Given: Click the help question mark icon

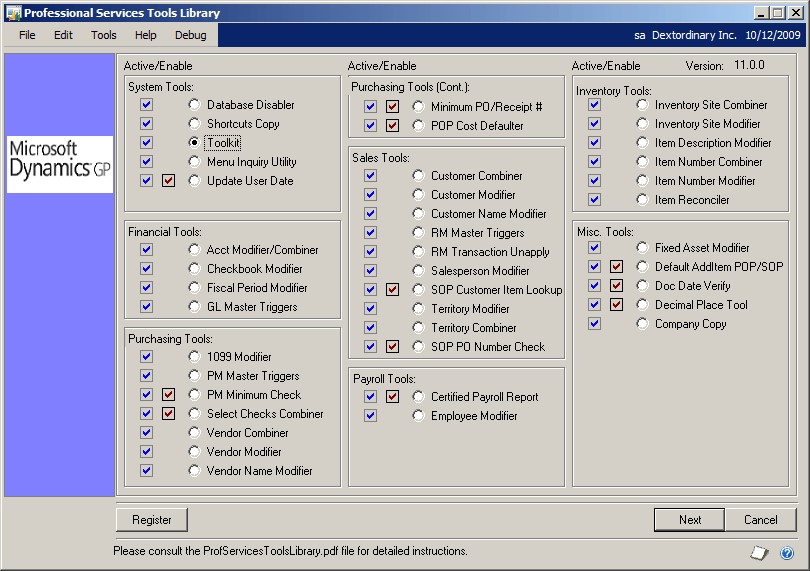Looking at the screenshot, I should point(787,553).
